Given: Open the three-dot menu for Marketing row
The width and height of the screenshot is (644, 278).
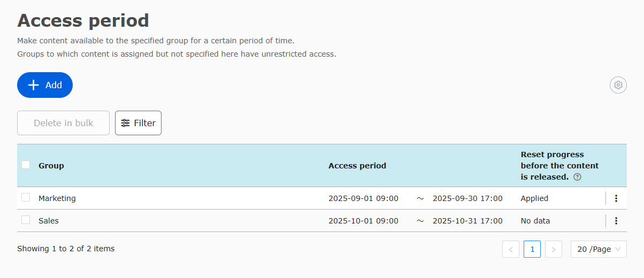Looking at the screenshot, I should point(616,198).
